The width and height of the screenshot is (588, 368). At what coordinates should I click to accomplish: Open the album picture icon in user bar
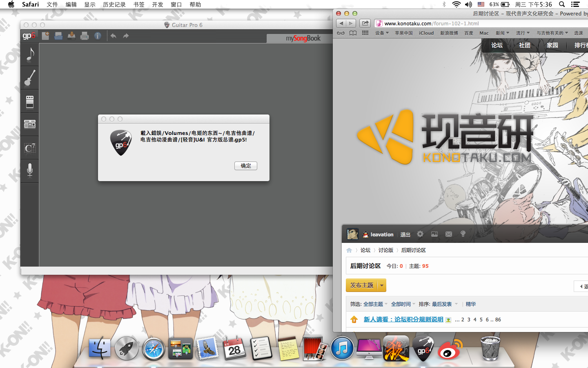tap(434, 234)
